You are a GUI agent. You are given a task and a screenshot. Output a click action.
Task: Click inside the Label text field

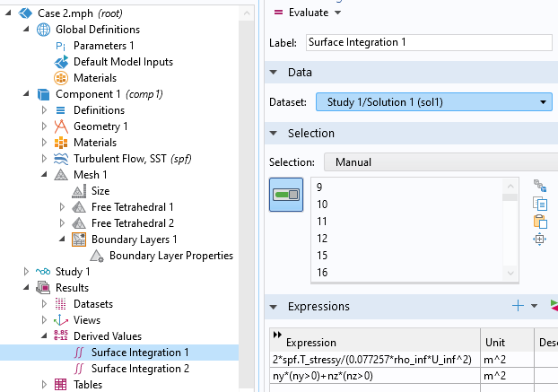(x=429, y=42)
